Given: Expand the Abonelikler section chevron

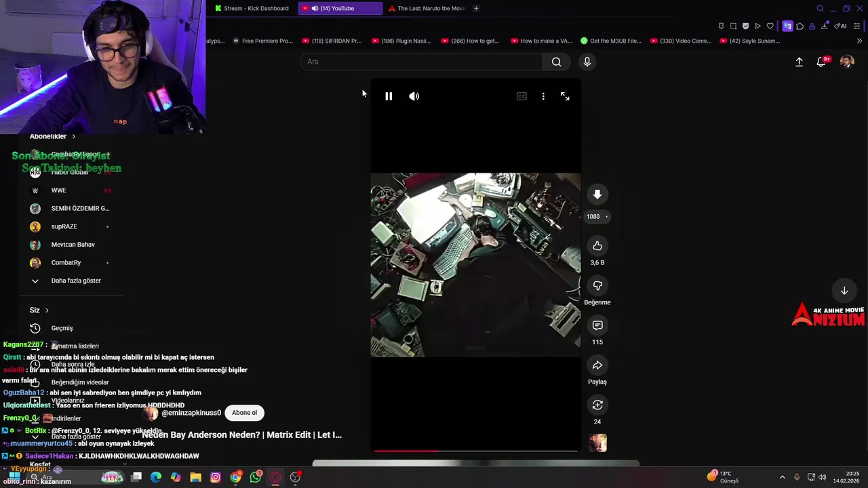Looking at the screenshot, I should tap(74, 136).
